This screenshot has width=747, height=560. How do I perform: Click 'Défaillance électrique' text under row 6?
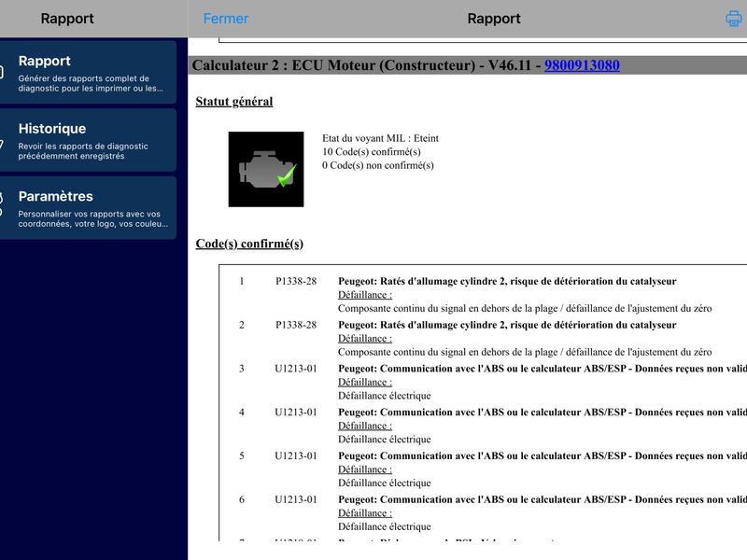click(x=385, y=526)
